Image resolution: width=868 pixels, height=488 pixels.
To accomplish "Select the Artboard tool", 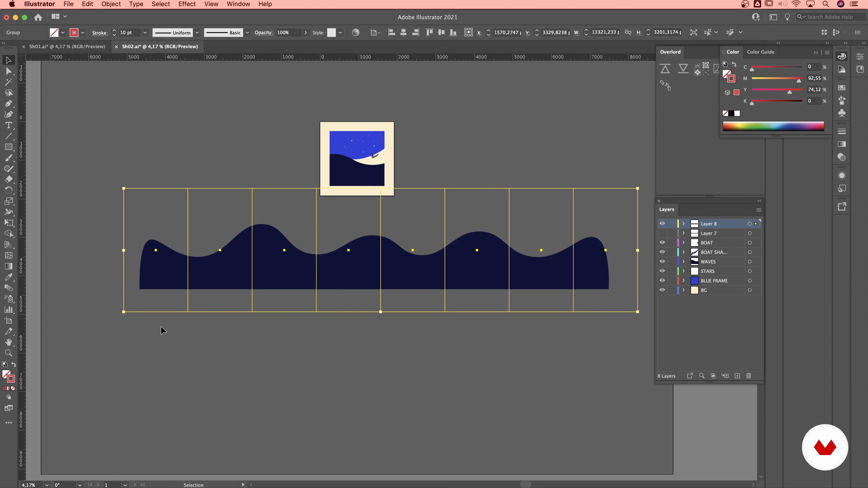I will (x=9, y=320).
